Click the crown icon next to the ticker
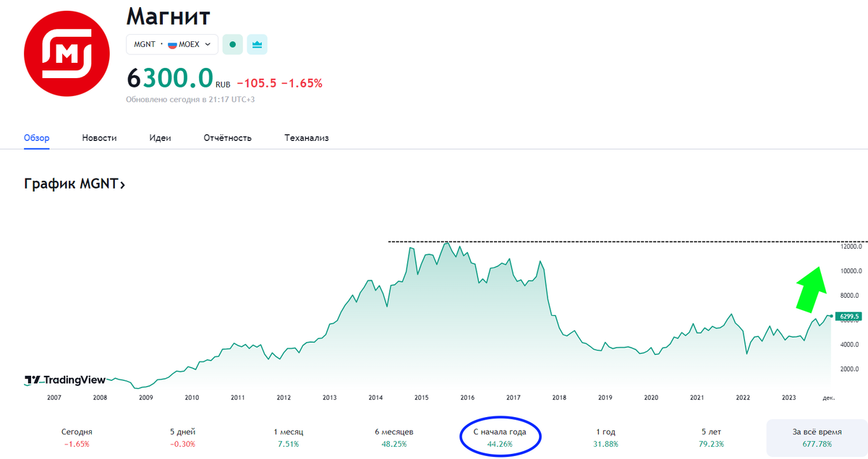Screen dimensions: 868x459 257,44
